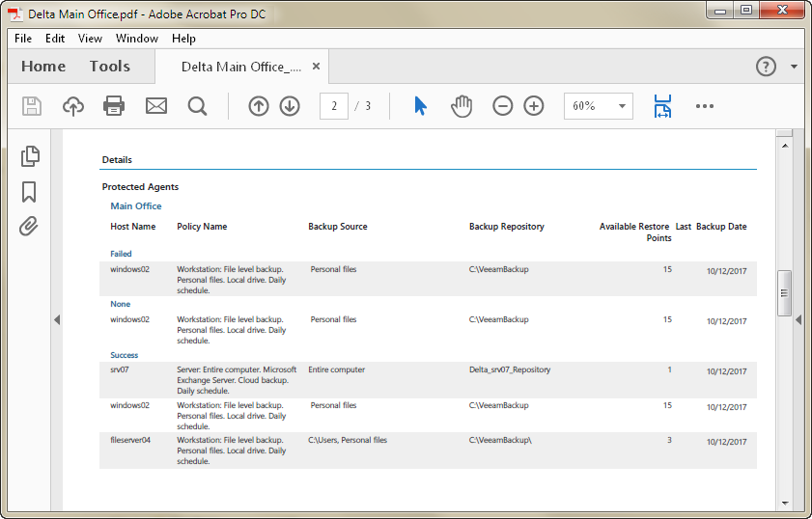Click the Save file icon
The image size is (812, 519).
tap(32, 106)
